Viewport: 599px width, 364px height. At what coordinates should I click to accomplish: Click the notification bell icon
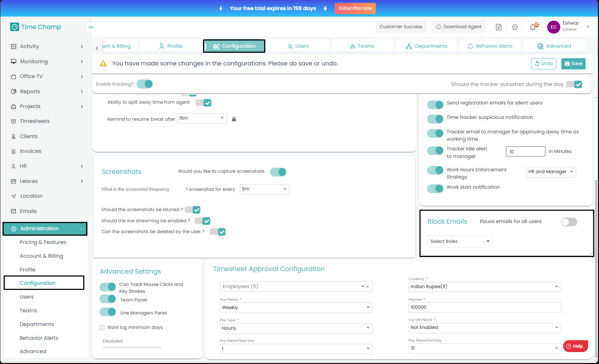(x=533, y=27)
